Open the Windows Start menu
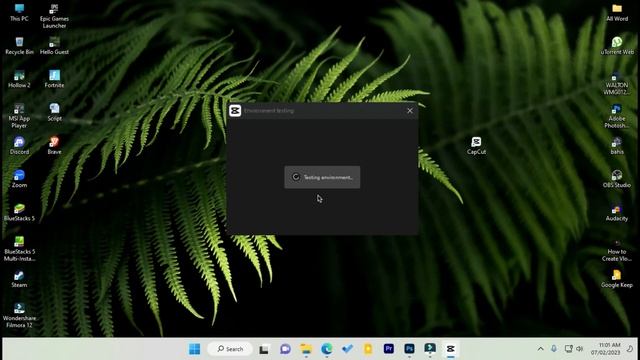This screenshot has width=640, height=360. (195, 349)
